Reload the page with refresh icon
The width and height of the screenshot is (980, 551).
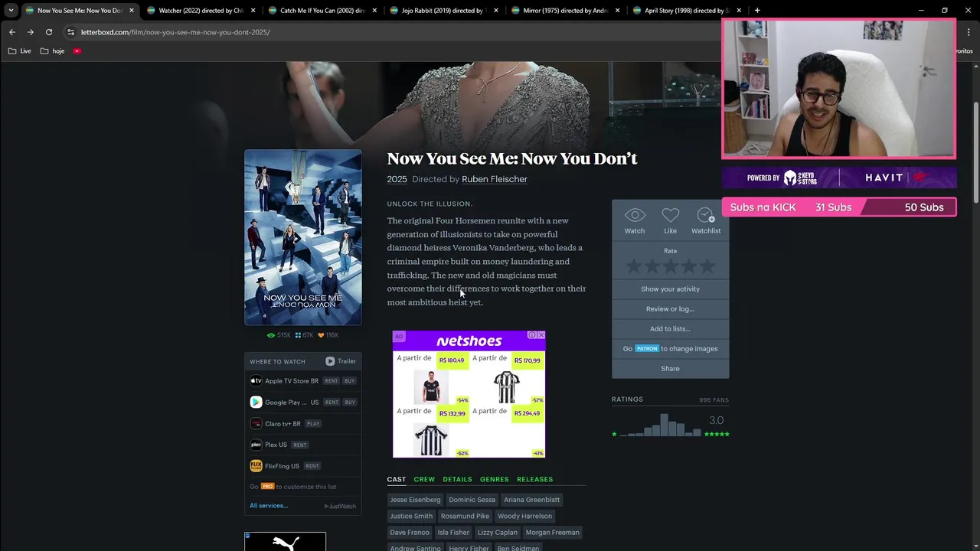click(49, 32)
